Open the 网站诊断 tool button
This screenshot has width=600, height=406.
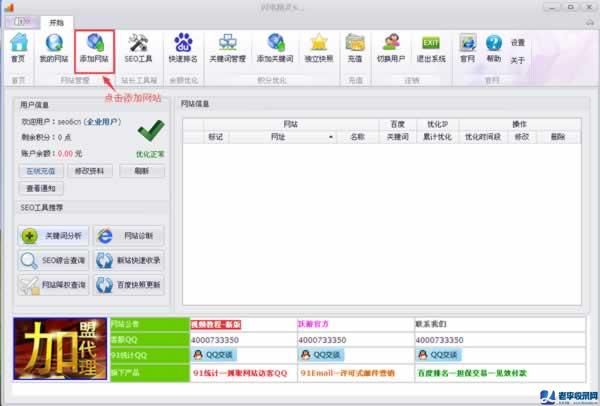(x=129, y=236)
